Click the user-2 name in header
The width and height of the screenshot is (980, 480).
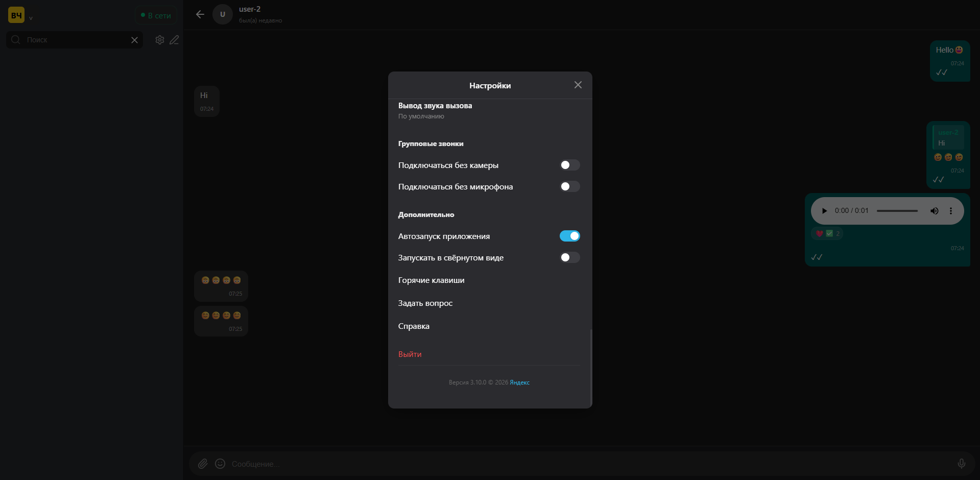tap(250, 9)
